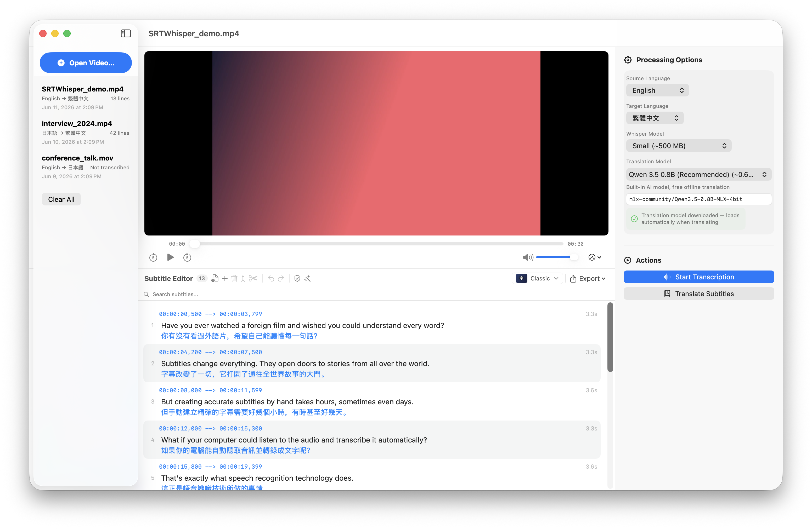812x529 pixels.
Task: Click the Processing Options gear icon
Action: coord(628,60)
